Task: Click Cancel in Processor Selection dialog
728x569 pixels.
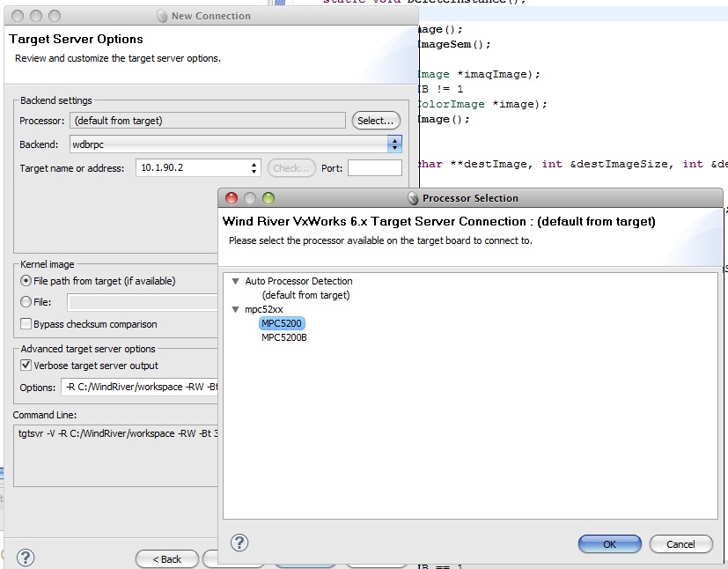Action: [680, 544]
